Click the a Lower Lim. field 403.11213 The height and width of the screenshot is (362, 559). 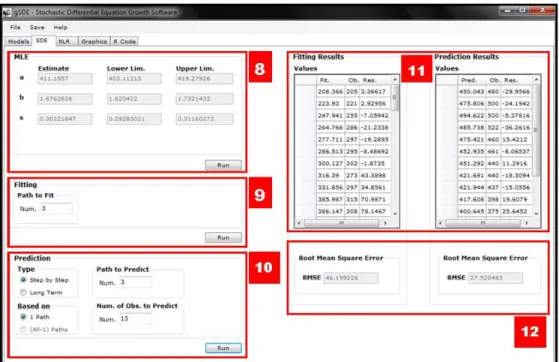[x=134, y=78]
